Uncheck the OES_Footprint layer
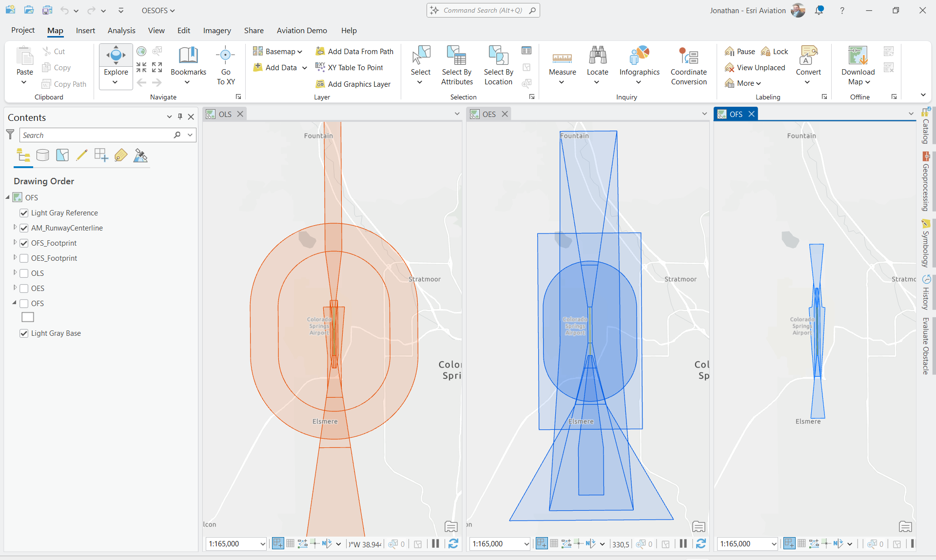Viewport: 936px width, 560px height. coord(23,258)
